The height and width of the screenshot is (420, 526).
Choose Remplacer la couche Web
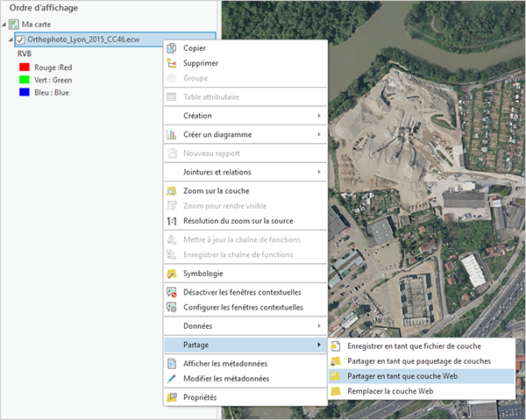click(422, 391)
